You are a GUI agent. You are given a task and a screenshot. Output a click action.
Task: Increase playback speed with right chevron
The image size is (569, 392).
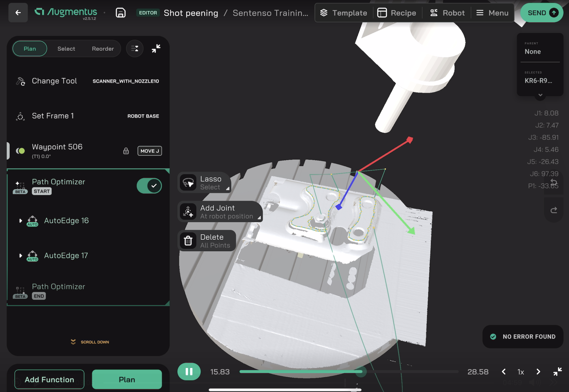click(x=538, y=372)
